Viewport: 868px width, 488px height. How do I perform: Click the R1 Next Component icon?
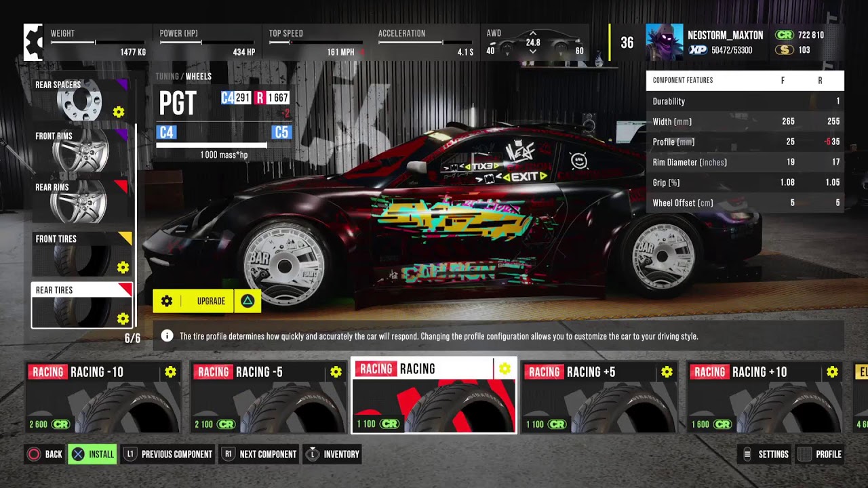tap(229, 454)
